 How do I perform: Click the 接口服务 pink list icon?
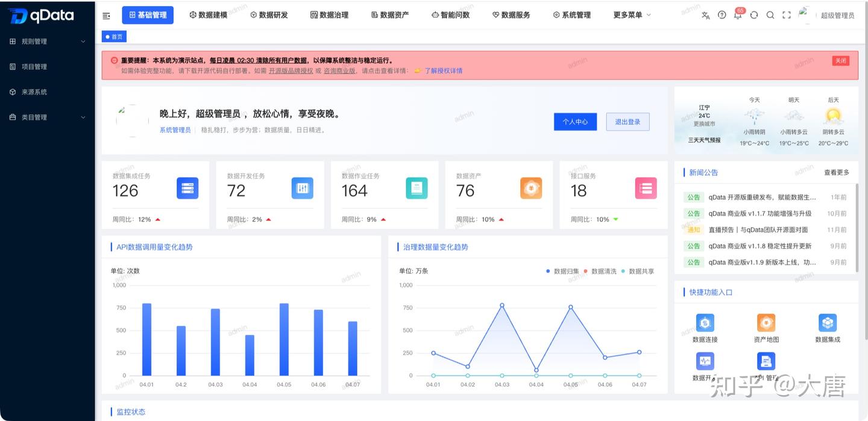pyautogui.click(x=646, y=189)
